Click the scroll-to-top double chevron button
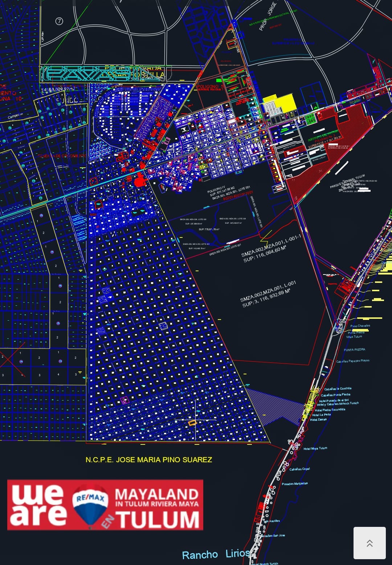 369,543
